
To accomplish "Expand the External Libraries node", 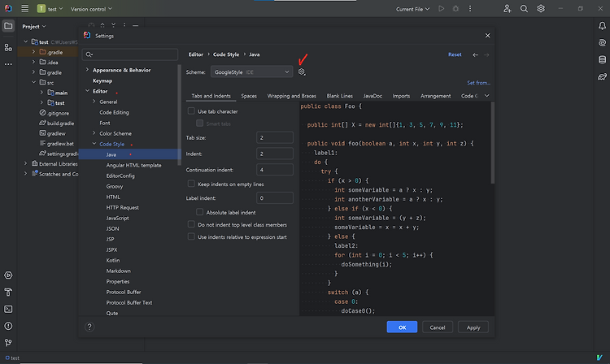I will coord(26,163).
